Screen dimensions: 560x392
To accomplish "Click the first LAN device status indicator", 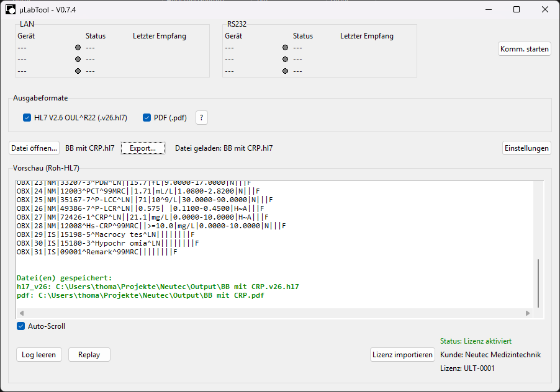I will 78,47.
